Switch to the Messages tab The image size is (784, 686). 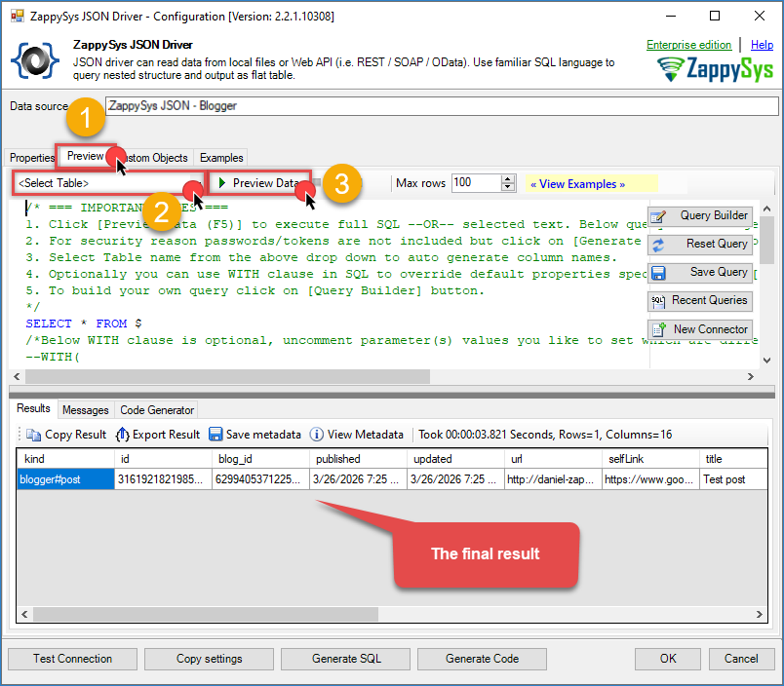point(85,410)
